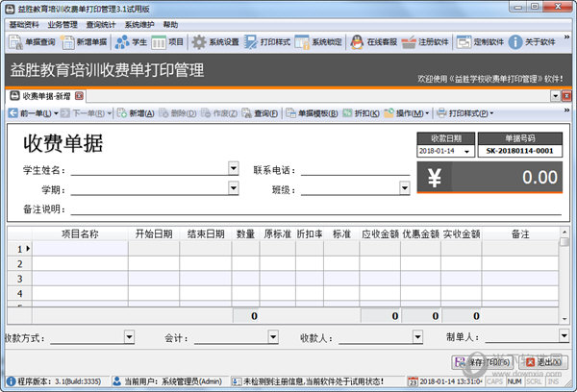577x392 pixels.
Task: Expand the main toolbar overflow chevron
Action: pos(566,37)
